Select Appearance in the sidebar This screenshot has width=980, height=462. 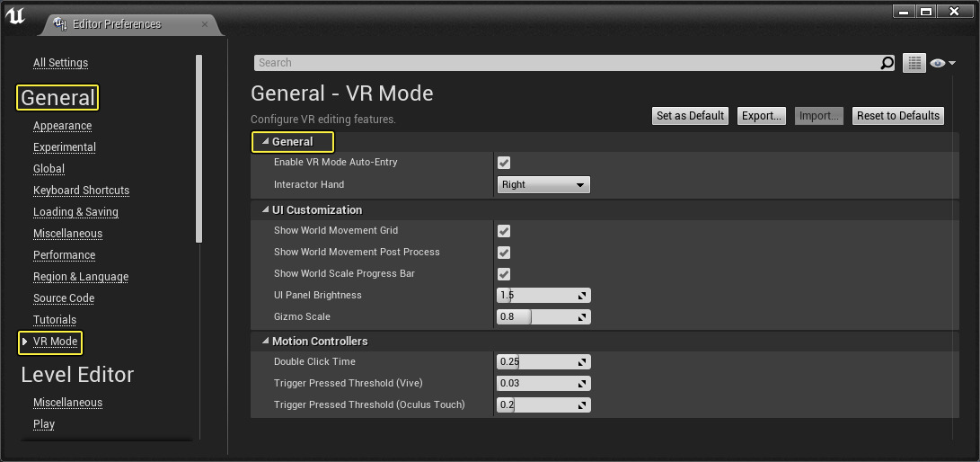62,126
